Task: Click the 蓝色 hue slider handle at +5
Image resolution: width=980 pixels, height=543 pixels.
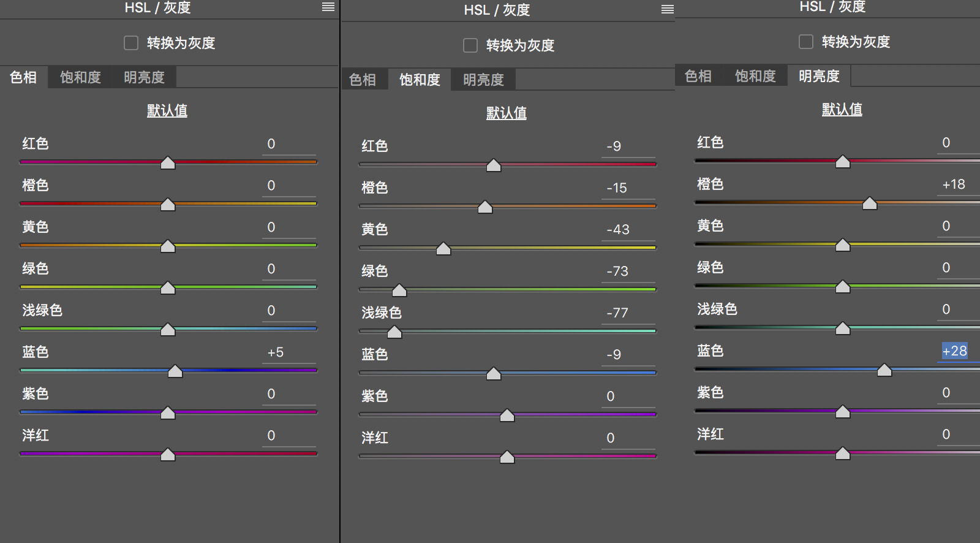Action: coord(175,371)
